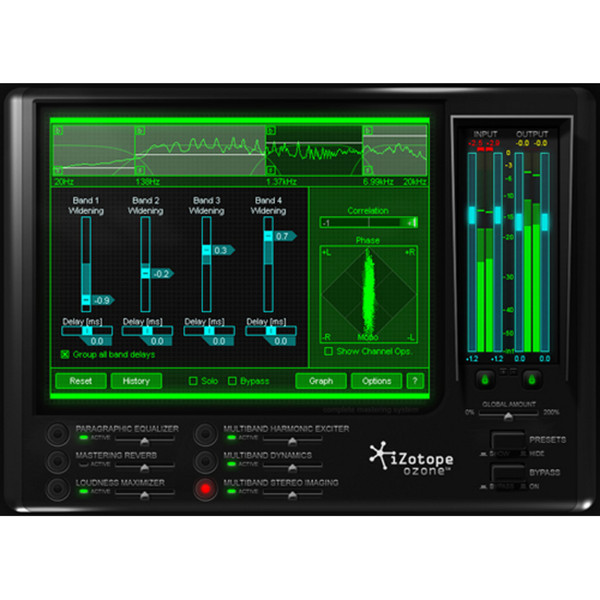Check the Show Channel Ops. box

328,351
